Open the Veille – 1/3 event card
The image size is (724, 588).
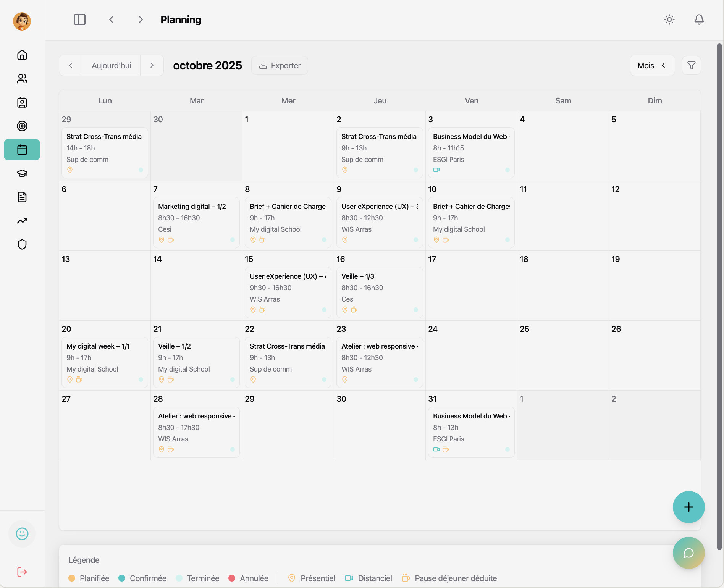tap(380, 292)
